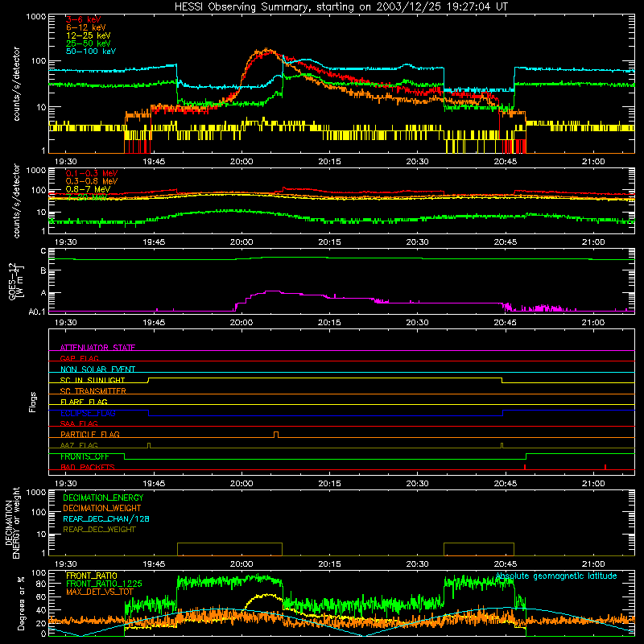Image resolution: width=644 pixels, height=644 pixels.
Task: Select the REAR_DEC_WEIGHT legend label
Action: (x=99, y=530)
